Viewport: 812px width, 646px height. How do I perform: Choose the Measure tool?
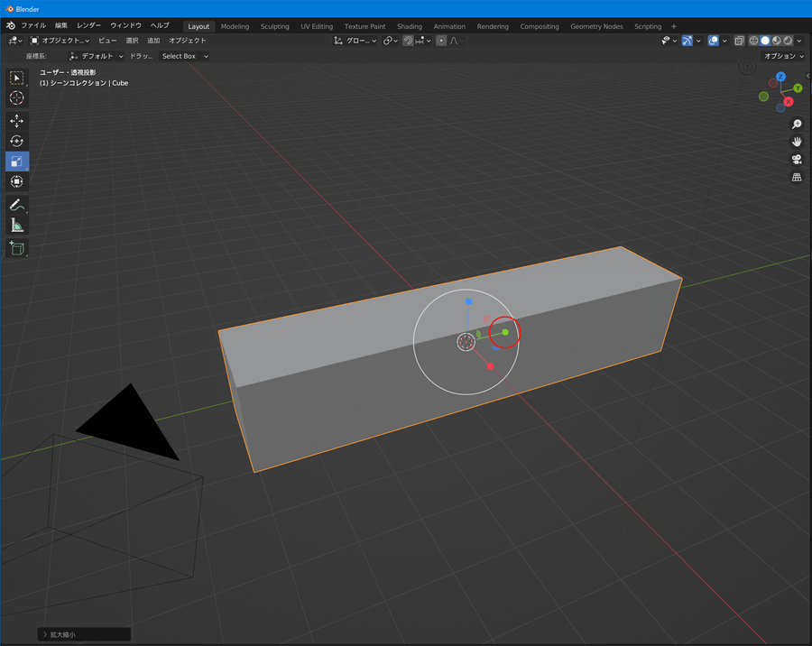(17, 226)
